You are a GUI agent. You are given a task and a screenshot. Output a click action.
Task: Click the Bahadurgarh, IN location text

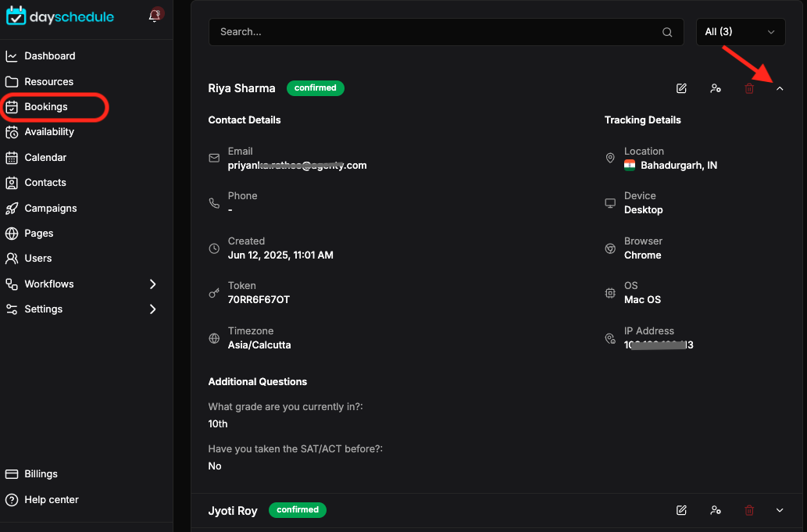pos(679,166)
